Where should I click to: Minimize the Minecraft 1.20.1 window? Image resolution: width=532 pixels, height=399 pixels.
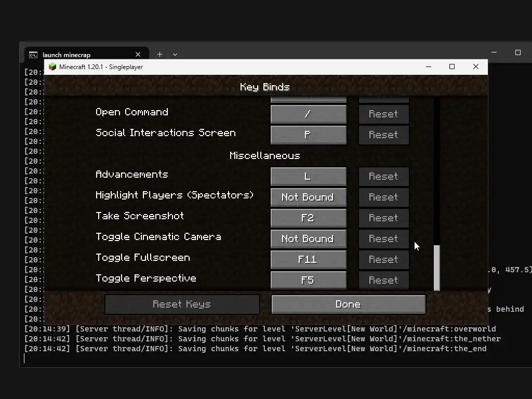429,67
